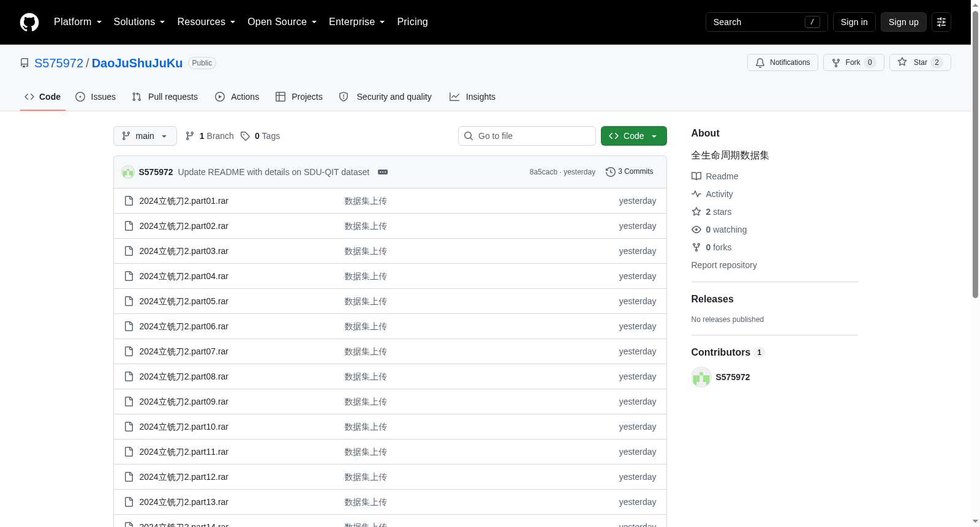Viewport: 980px width, 527px height.
Task: Expand commit message ellipsis button
Action: [x=383, y=172]
